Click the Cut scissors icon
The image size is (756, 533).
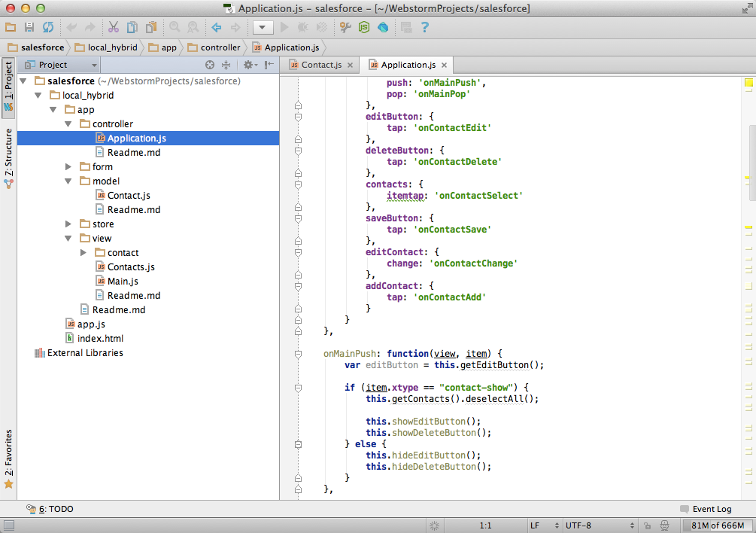[113, 27]
